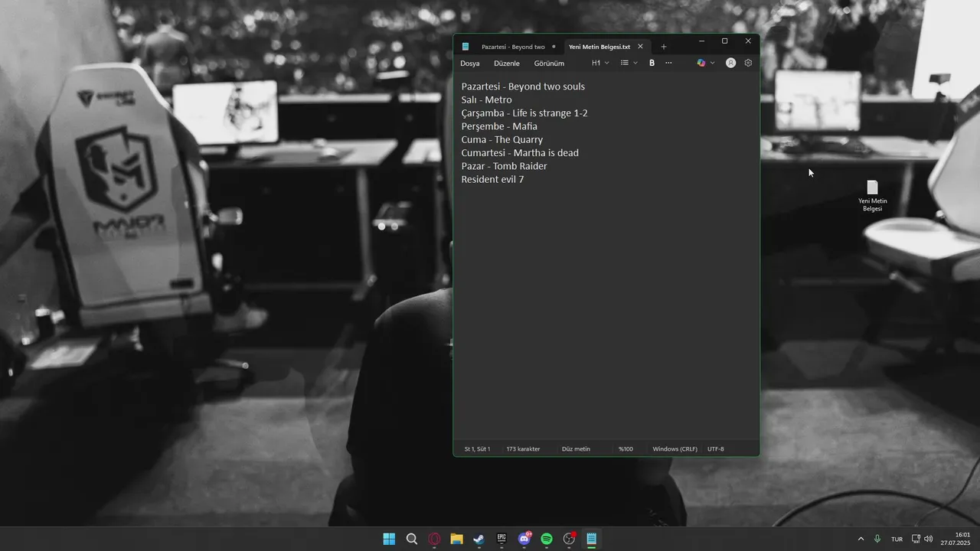Switch the TUR input language
Screen dimensions: 980x551
pos(897,539)
